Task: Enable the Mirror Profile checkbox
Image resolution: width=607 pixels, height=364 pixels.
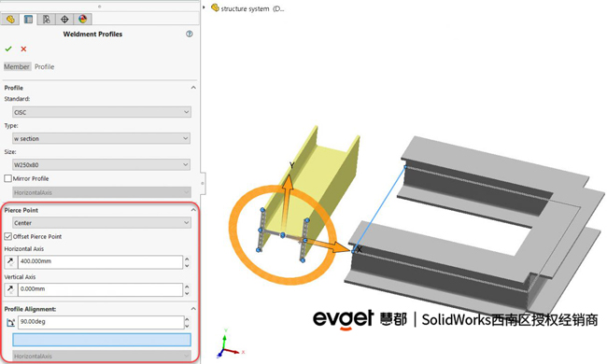Action: pos(7,178)
